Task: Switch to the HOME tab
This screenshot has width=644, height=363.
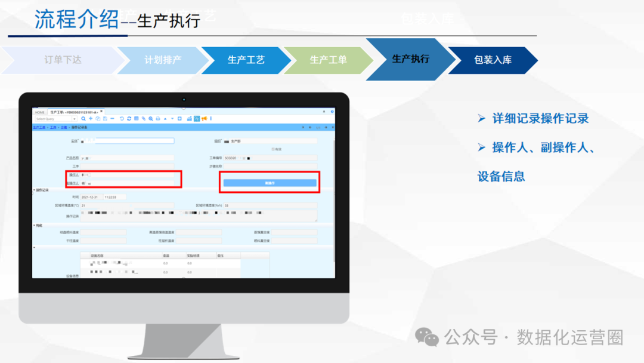Action: click(x=40, y=112)
